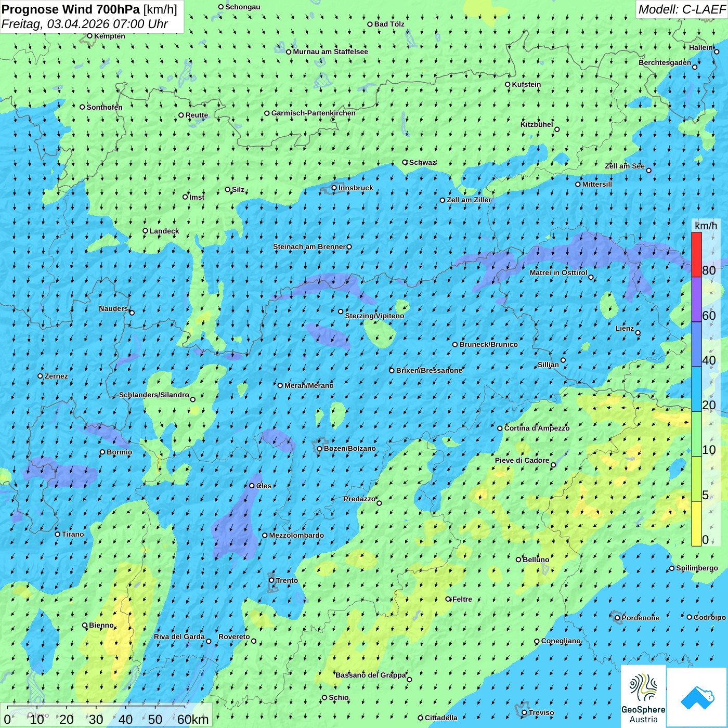Click the 'Conegliano' label
Screen dimensions: 728x728
[x=561, y=641]
